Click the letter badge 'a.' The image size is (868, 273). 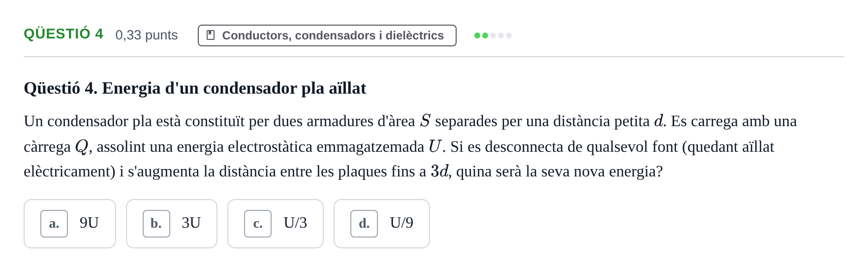54,224
